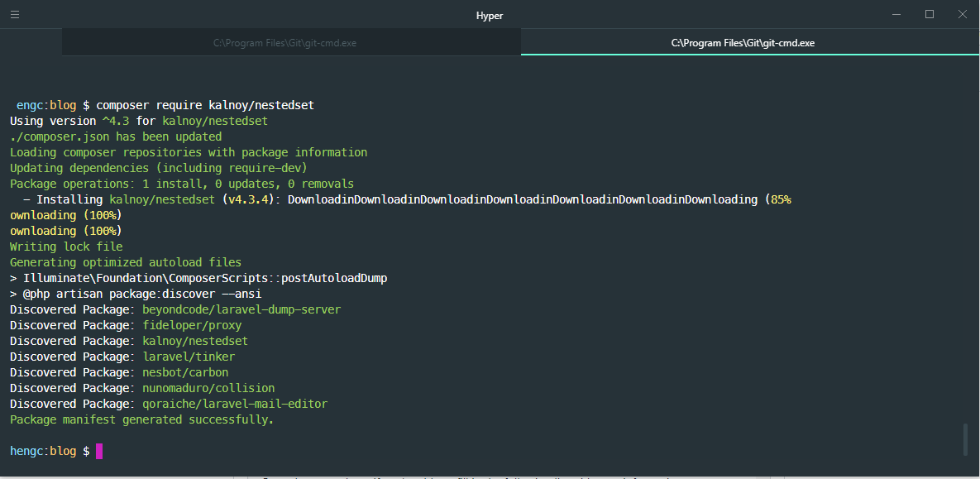Click the bottom 'hengc:blog $' prompt
Image resolution: width=980 pixels, height=479 pixels.
pos(50,451)
